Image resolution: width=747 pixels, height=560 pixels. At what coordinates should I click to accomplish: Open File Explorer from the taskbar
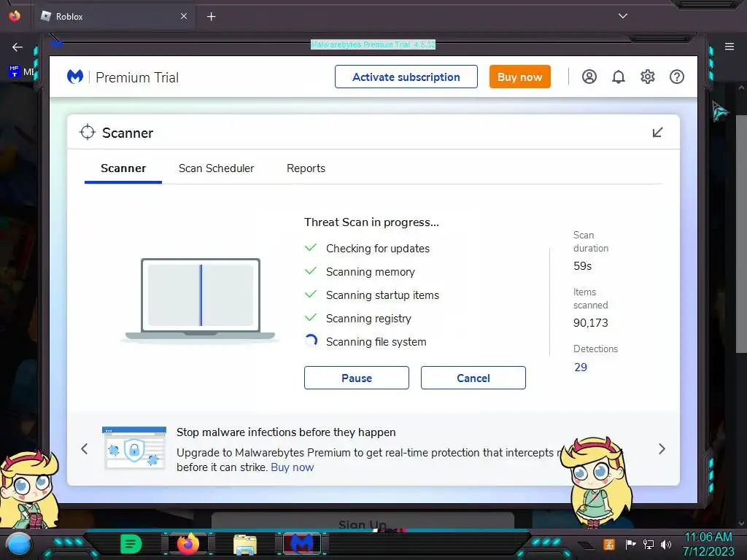[x=245, y=545]
